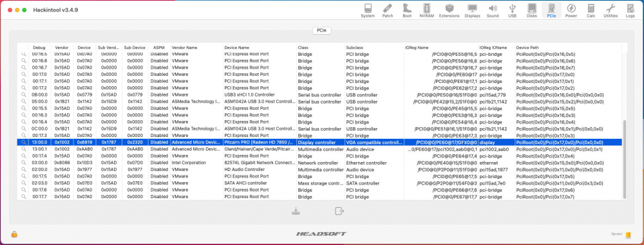Screen dimensions: 644x245
Task: Click the lowercase ethernet IOName cell
Action: pos(496,163)
